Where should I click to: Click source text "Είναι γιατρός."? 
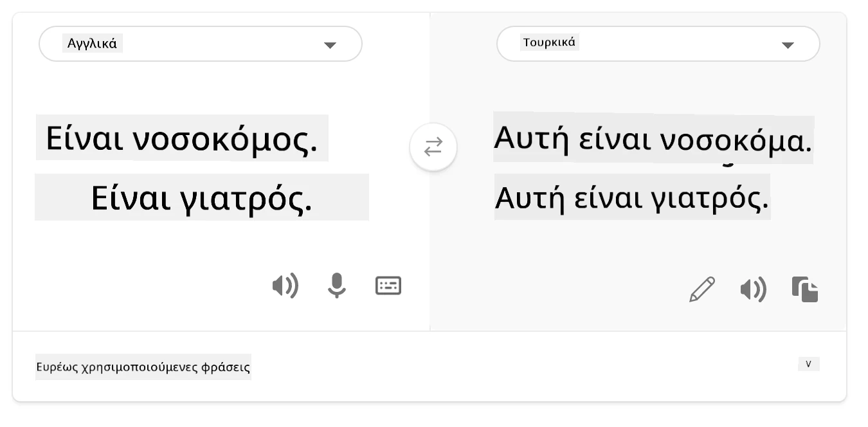coord(202,197)
